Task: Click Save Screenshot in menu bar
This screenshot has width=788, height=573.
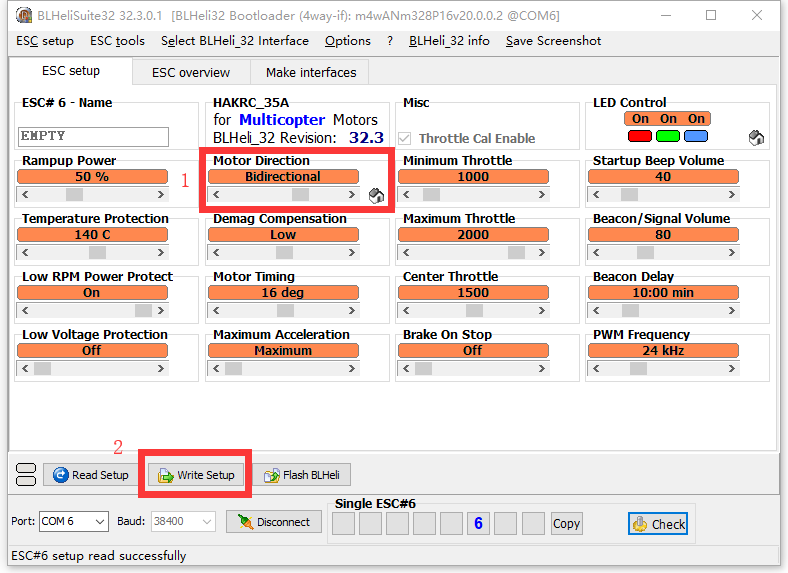Action: 553,41
